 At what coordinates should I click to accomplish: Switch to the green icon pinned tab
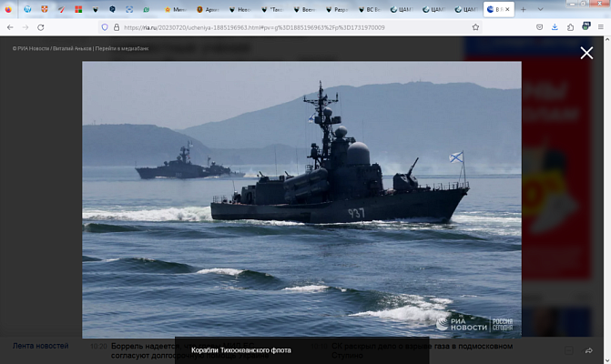pos(146,9)
